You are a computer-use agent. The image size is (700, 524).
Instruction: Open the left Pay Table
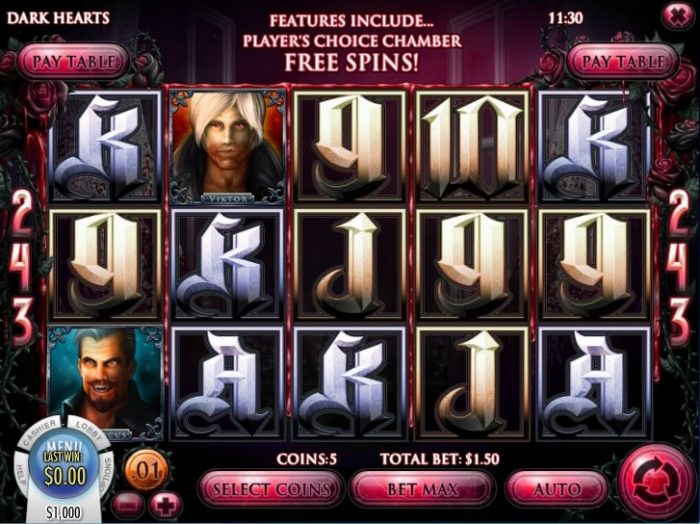pyautogui.click(x=74, y=61)
